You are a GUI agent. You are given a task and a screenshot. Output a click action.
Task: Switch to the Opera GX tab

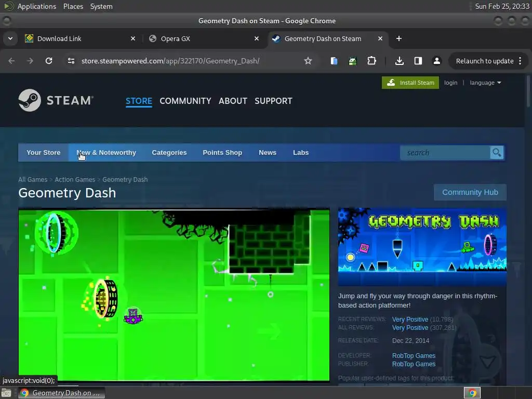[x=204, y=38]
